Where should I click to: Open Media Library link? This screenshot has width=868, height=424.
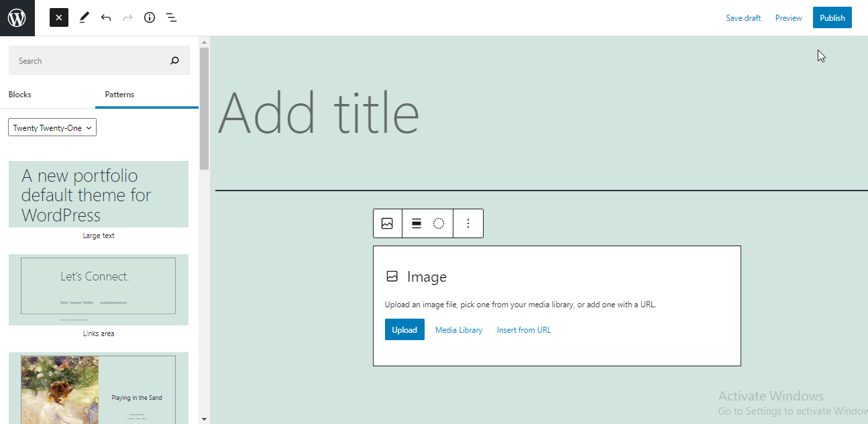(x=459, y=329)
